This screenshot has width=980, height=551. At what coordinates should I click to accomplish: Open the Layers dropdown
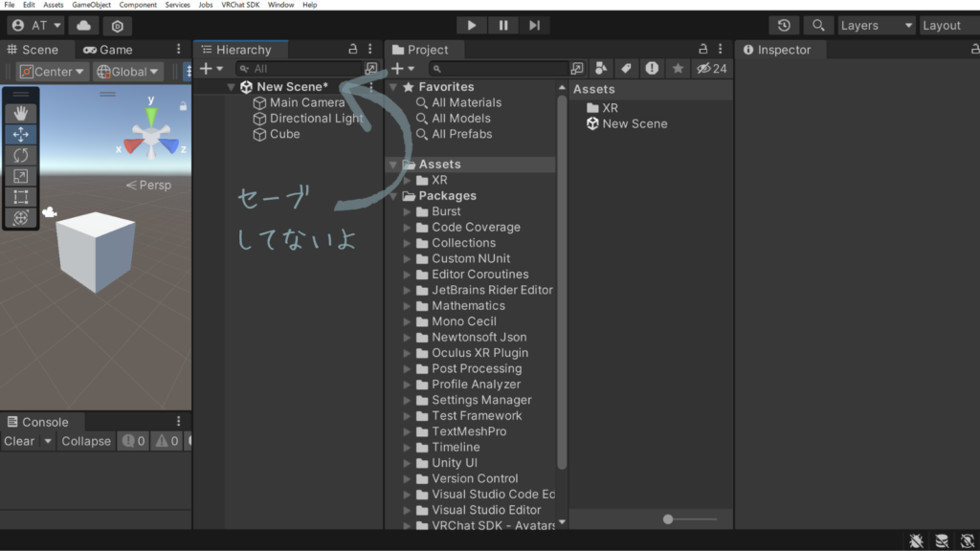click(x=876, y=26)
